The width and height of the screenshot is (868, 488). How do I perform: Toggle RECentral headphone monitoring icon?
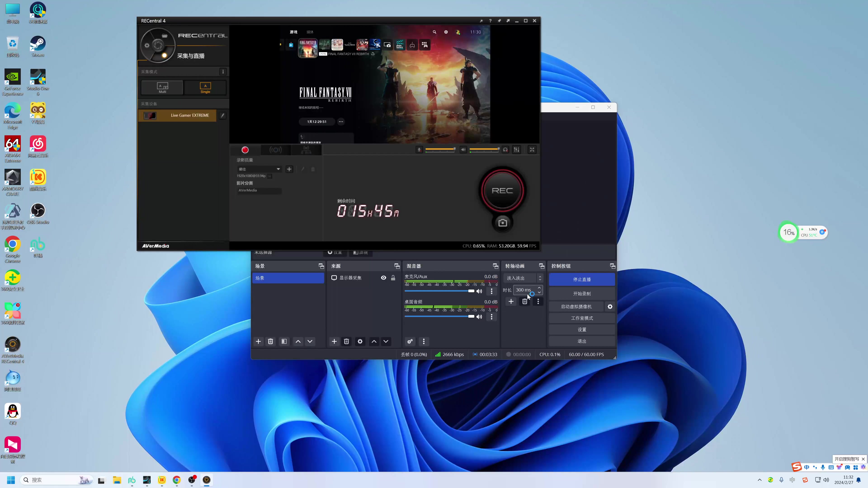click(x=505, y=150)
